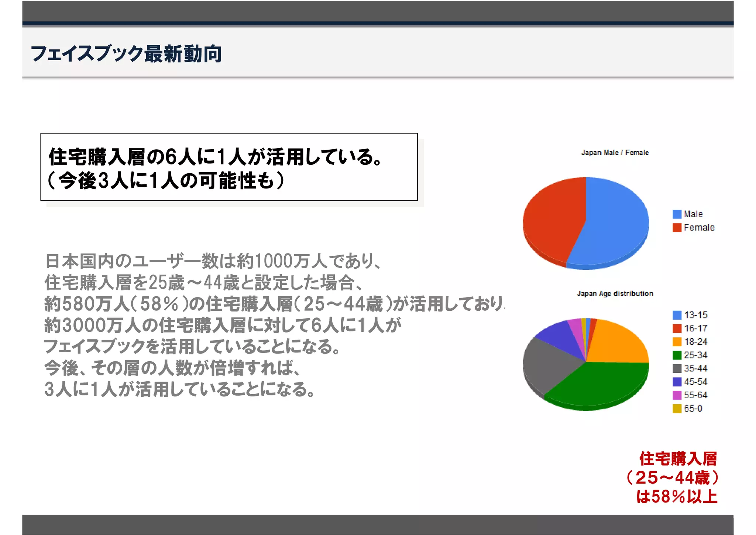Click the red Female legend swatch
The height and width of the screenshot is (535, 756).
pos(677,228)
